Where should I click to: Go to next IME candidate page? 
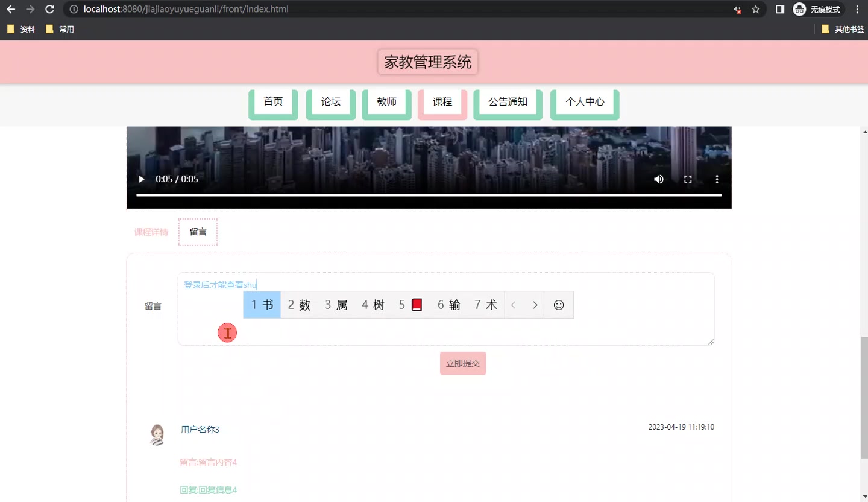535,305
